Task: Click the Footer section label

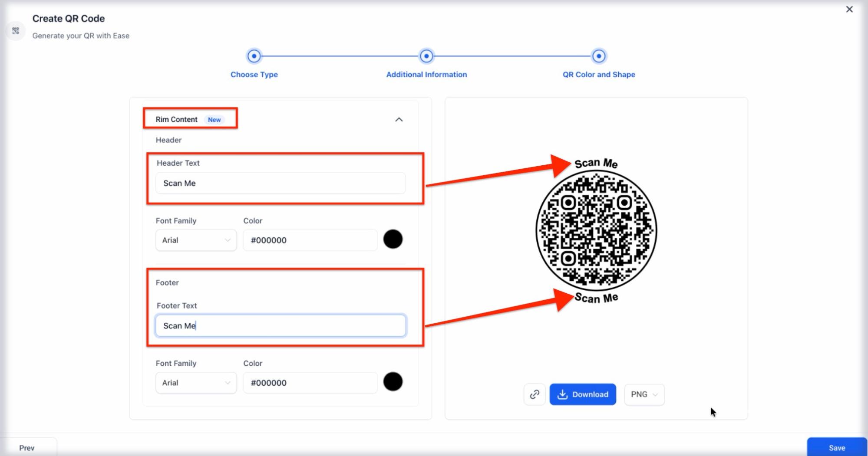Action: click(167, 283)
